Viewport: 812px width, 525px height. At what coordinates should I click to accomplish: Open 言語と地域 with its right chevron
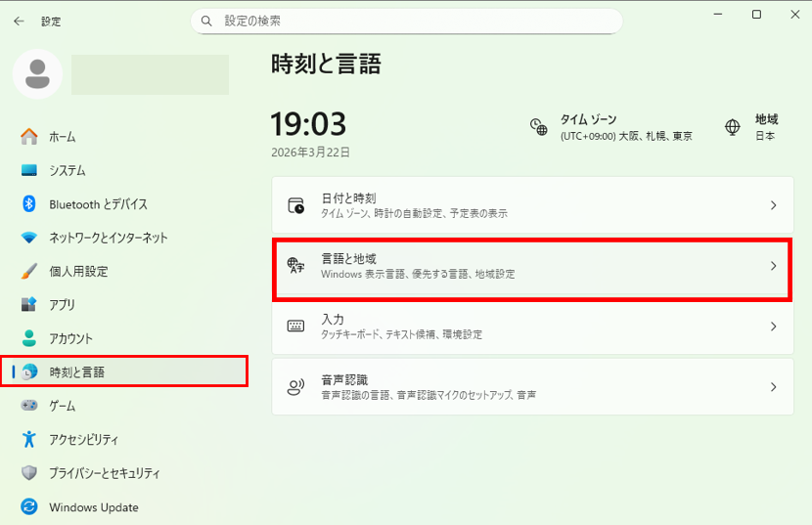pyautogui.click(x=773, y=266)
